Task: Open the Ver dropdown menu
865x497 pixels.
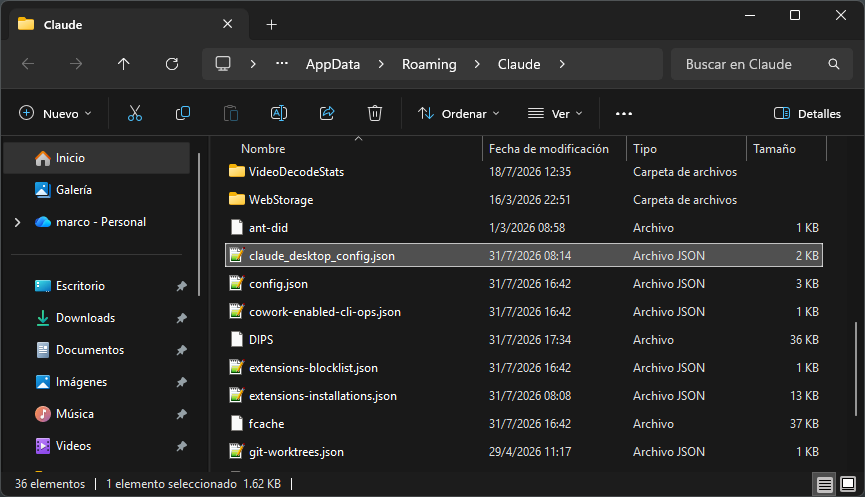Action: pos(555,114)
